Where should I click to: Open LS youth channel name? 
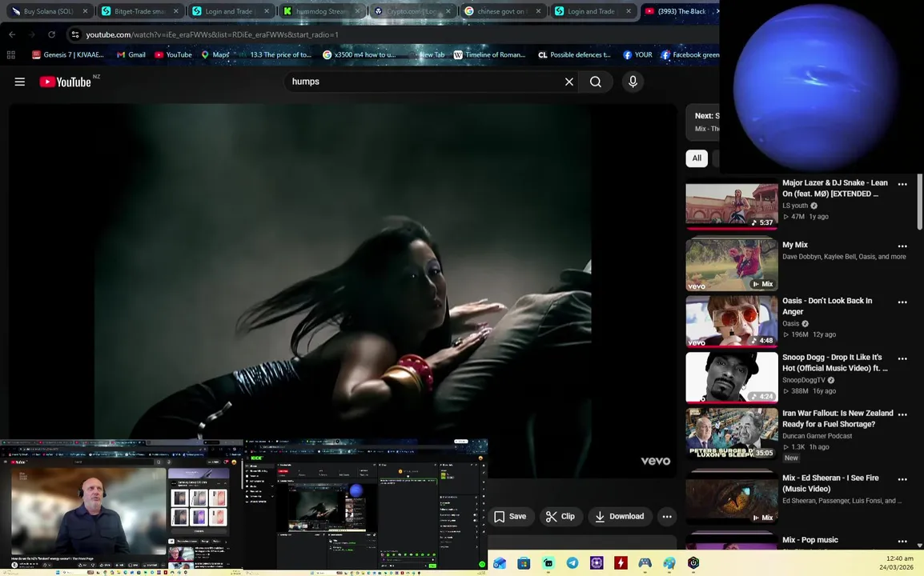795,206
